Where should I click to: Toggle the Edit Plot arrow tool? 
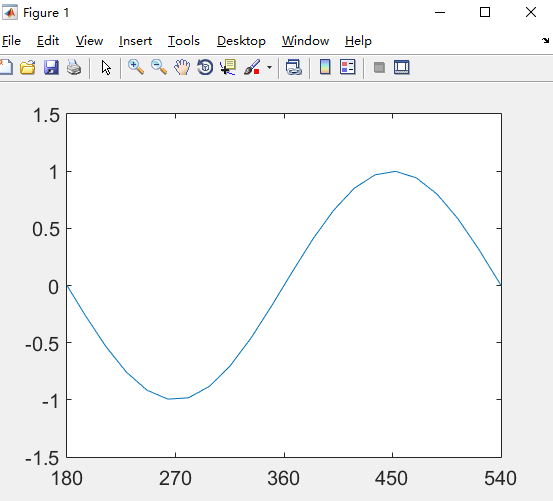coord(106,67)
